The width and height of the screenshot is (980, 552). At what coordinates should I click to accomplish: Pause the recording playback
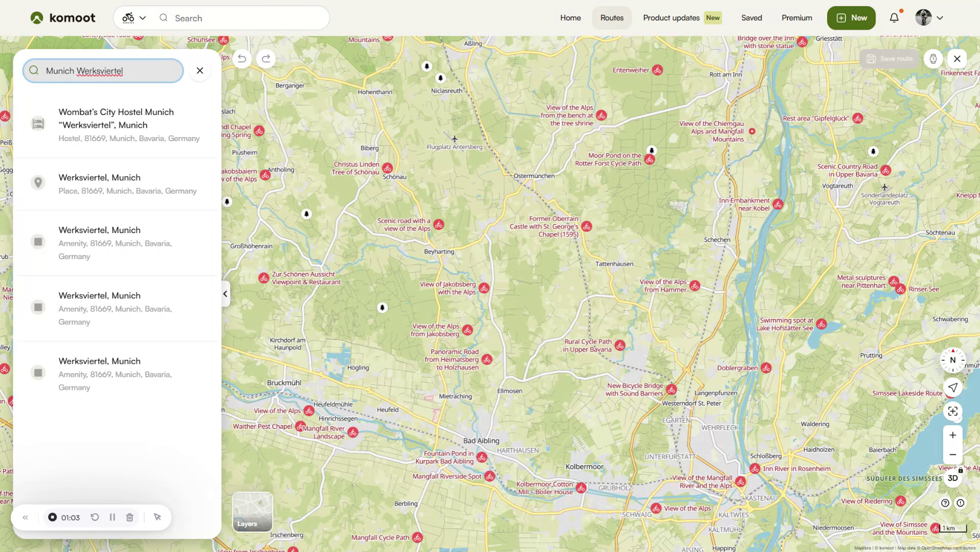[112, 517]
